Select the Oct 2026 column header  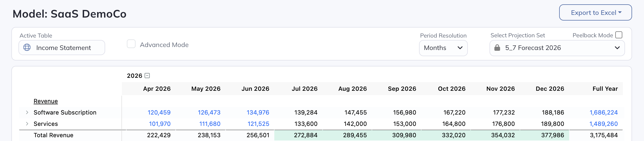click(452, 89)
